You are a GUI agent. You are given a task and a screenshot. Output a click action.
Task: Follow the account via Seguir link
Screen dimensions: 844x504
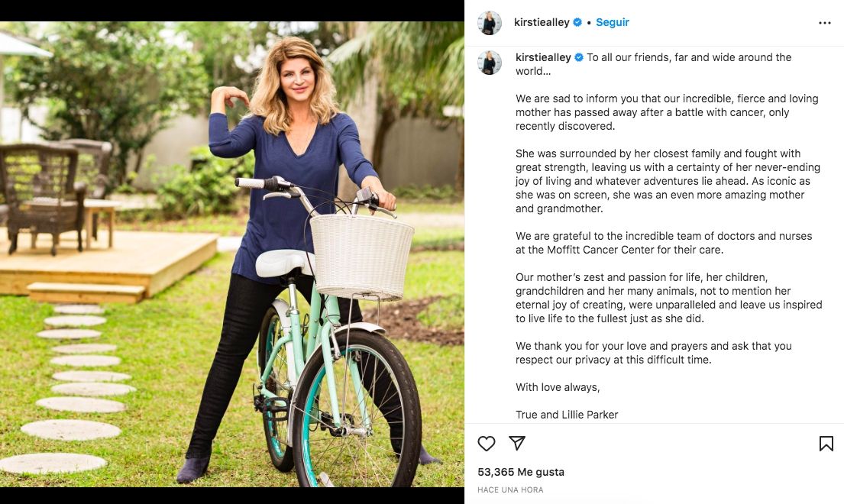(613, 22)
